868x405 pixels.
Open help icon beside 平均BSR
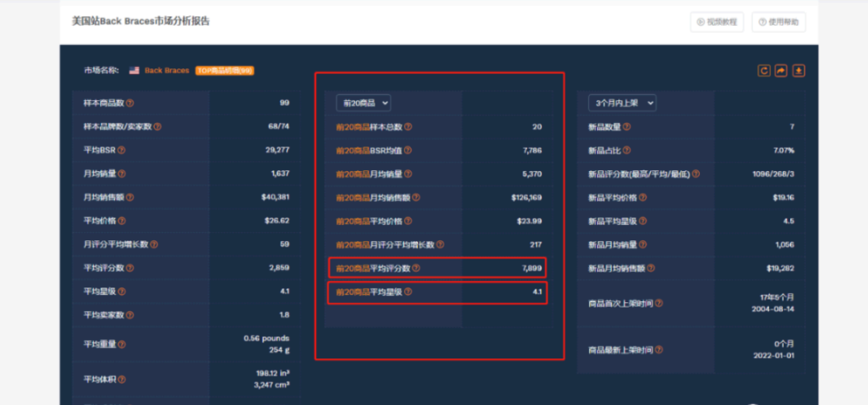point(121,150)
